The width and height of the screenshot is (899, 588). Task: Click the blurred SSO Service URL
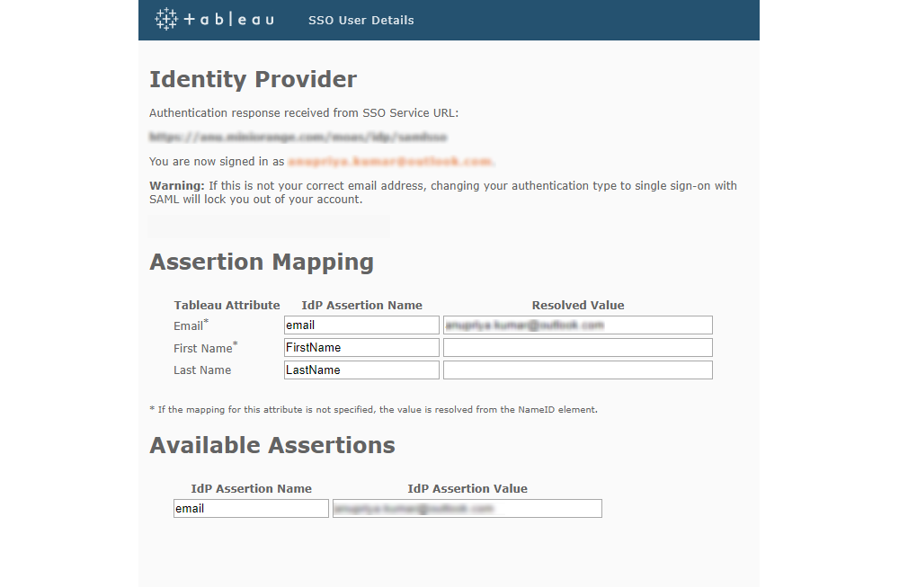pyautogui.click(x=298, y=137)
